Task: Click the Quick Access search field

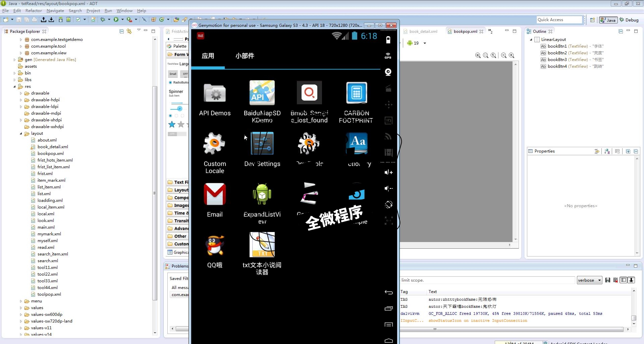Action: pos(559,20)
